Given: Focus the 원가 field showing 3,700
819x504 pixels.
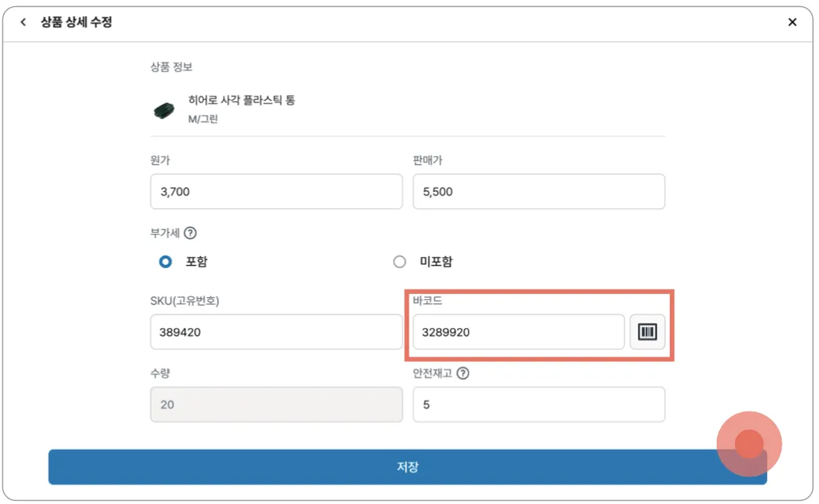Looking at the screenshot, I should tap(276, 192).
